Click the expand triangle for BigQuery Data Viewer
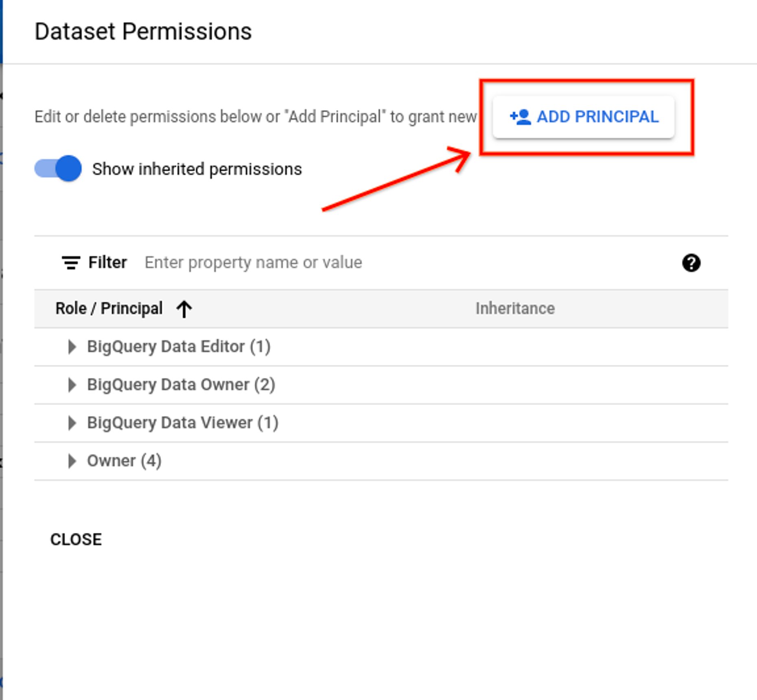 tap(73, 423)
